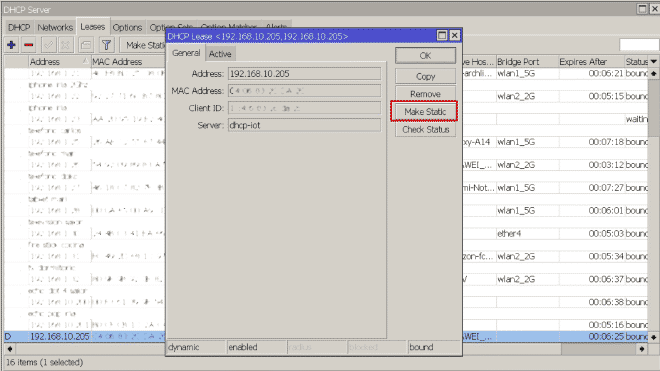Click the Copy button

(x=425, y=76)
